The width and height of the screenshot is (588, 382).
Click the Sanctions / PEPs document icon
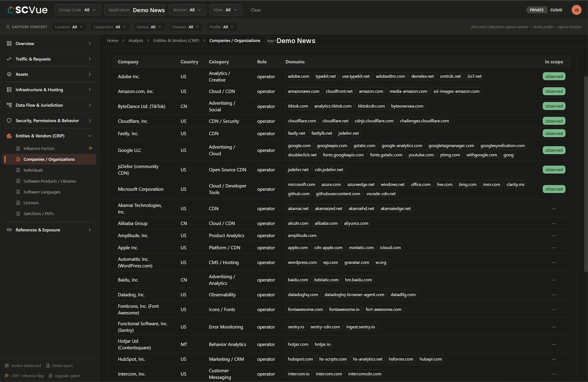tap(18, 213)
